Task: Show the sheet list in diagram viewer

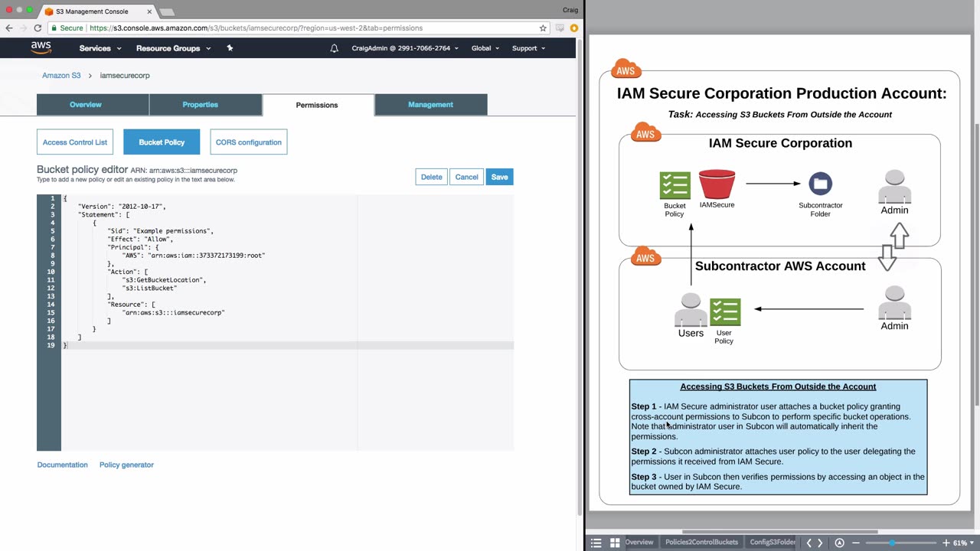Action: tap(596, 543)
